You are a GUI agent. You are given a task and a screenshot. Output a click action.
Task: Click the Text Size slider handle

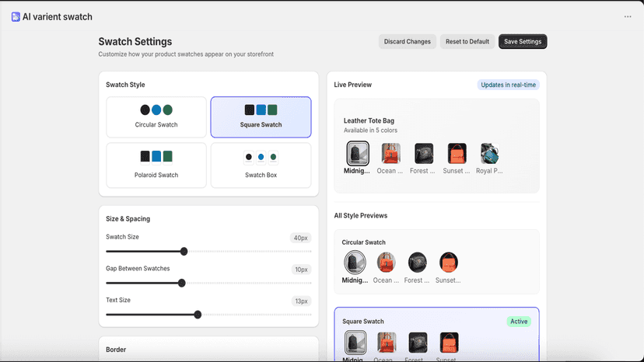[x=198, y=315]
